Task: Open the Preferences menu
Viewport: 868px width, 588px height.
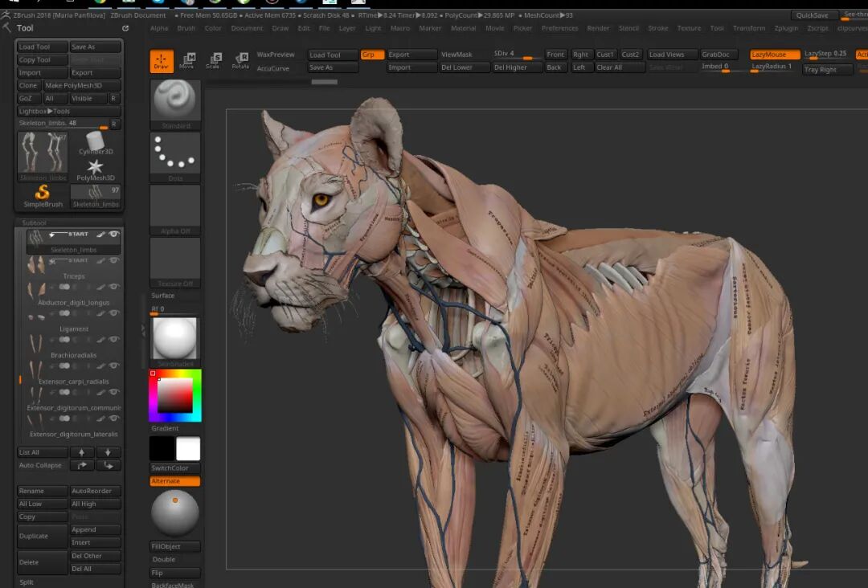Action: [x=559, y=28]
